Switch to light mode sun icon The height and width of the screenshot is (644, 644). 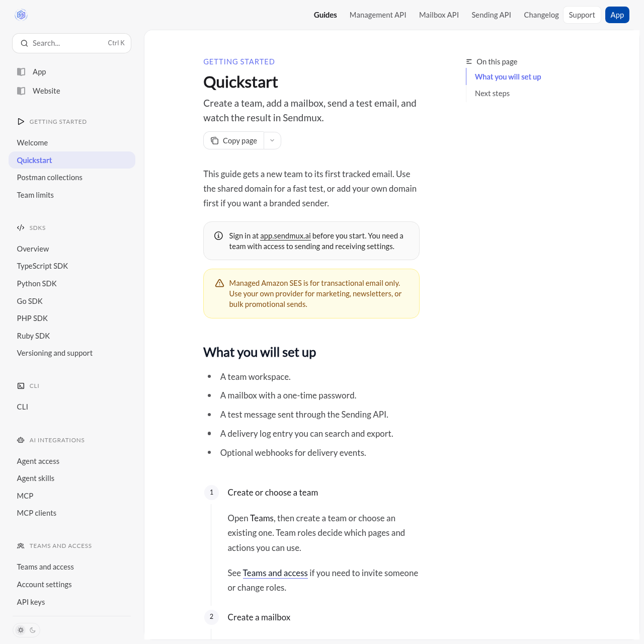click(21, 630)
